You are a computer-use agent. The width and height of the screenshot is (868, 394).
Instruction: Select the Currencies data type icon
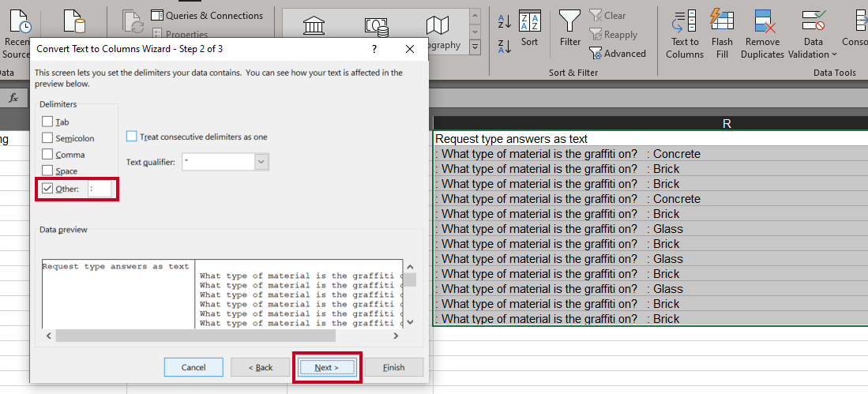pyautogui.click(x=375, y=25)
